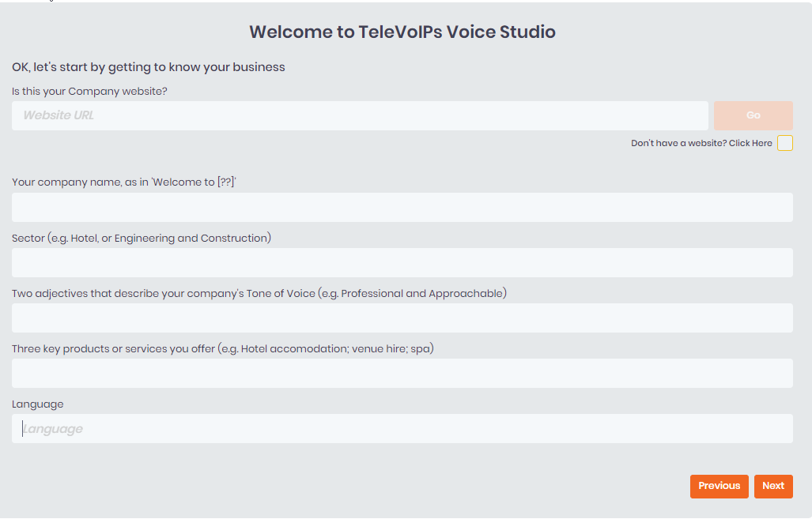Screen dimensions: 812x519
Task: Go back with the Previous button
Action: 719,487
